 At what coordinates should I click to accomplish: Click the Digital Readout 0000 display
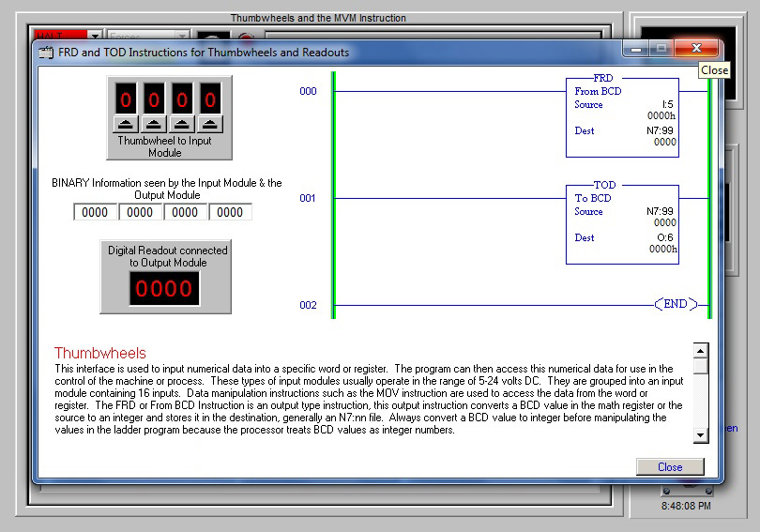(x=164, y=289)
